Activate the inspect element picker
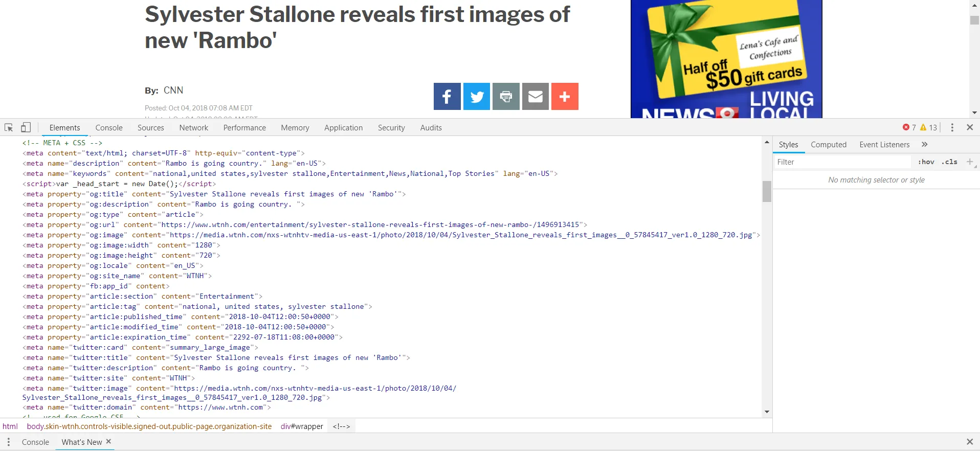Image resolution: width=980 pixels, height=452 pixels. 9,127
